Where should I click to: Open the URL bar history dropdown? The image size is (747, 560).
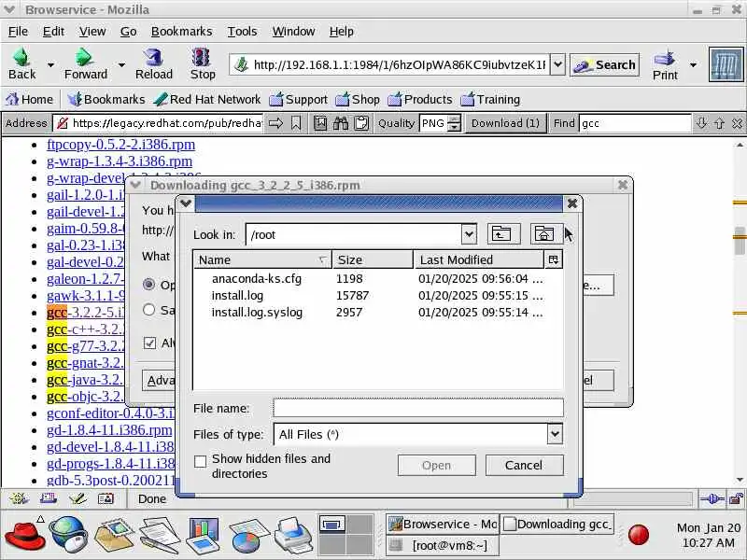click(557, 64)
